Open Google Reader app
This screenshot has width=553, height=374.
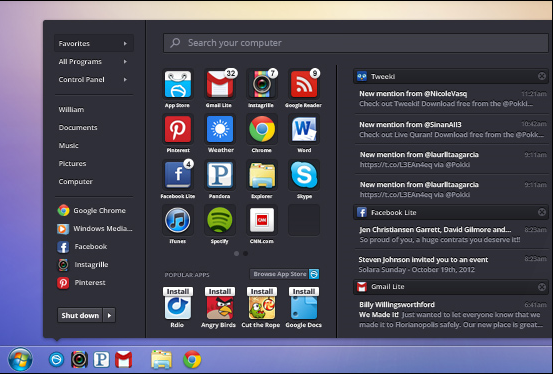tap(304, 84)
